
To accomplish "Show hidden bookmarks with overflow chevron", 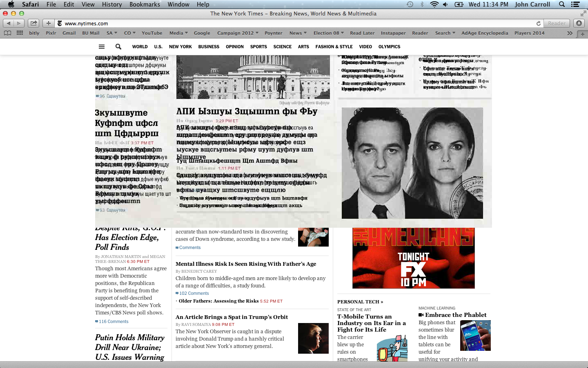I will [570, 33].
